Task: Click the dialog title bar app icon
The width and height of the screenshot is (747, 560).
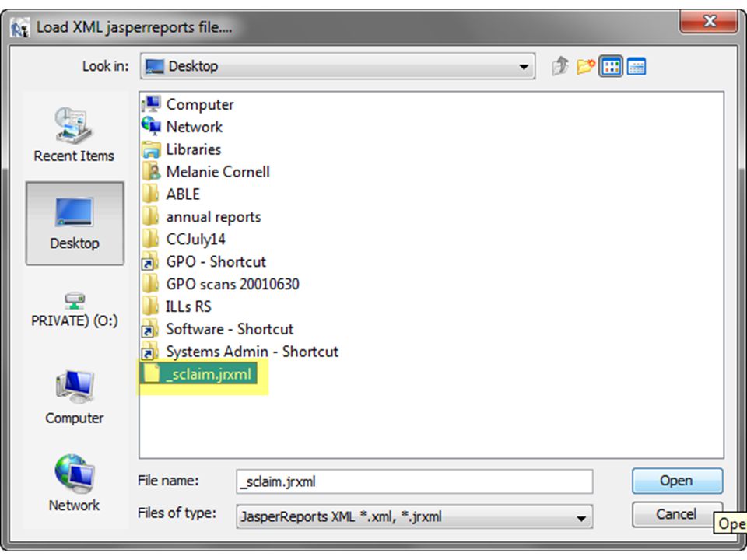Action: point(19,28)
